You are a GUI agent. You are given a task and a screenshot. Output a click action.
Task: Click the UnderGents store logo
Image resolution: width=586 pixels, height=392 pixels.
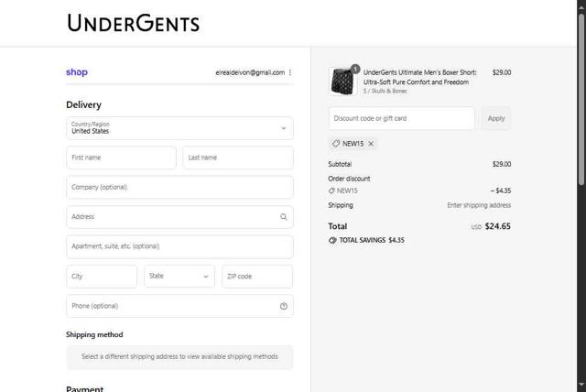133,23
